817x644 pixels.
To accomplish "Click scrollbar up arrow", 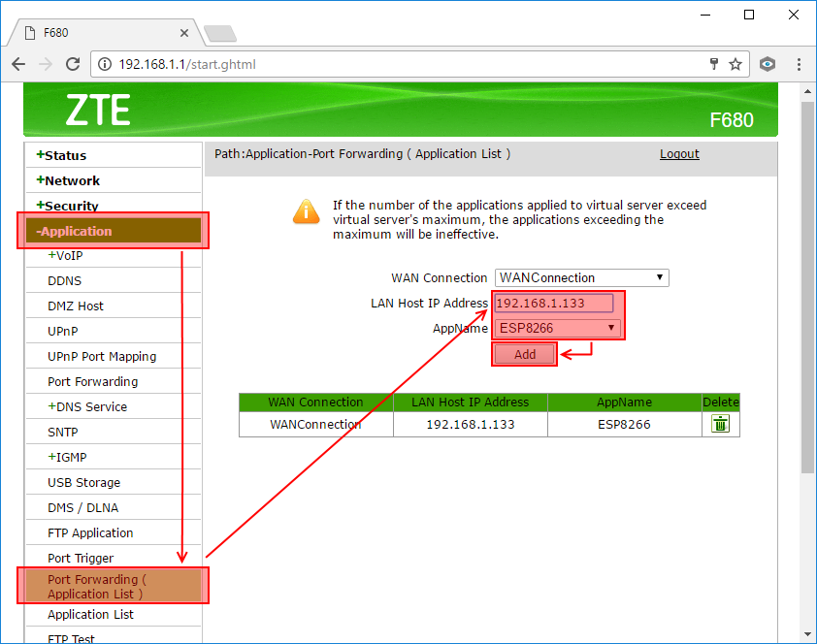I will [807, 91].
